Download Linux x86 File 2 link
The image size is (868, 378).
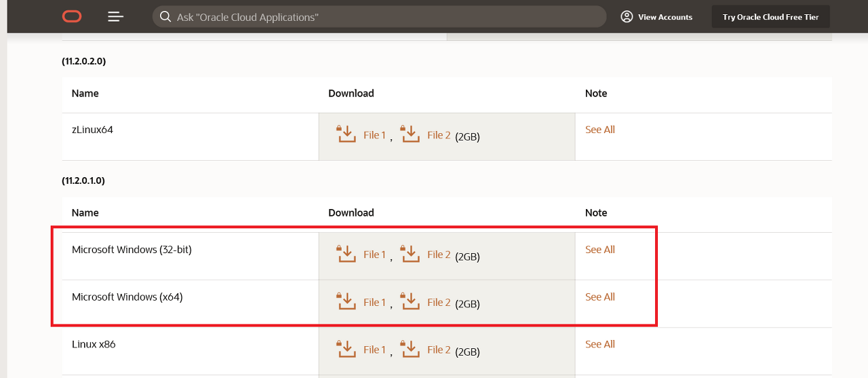439,349
